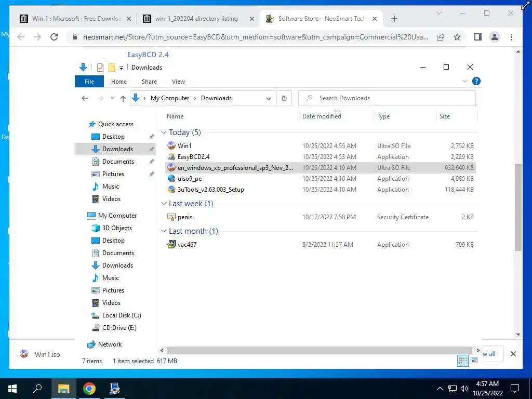Click the uiso9_pe application icon
The image size is (532, 399).
point(171,179)
